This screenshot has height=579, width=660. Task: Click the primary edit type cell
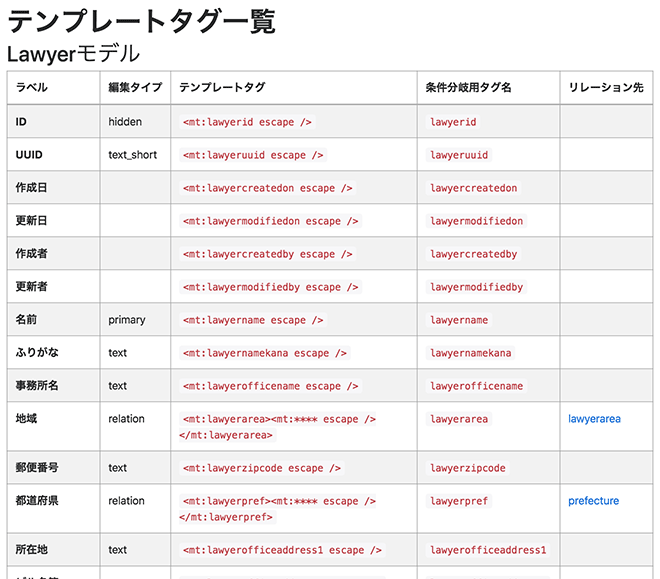[135, 320]
